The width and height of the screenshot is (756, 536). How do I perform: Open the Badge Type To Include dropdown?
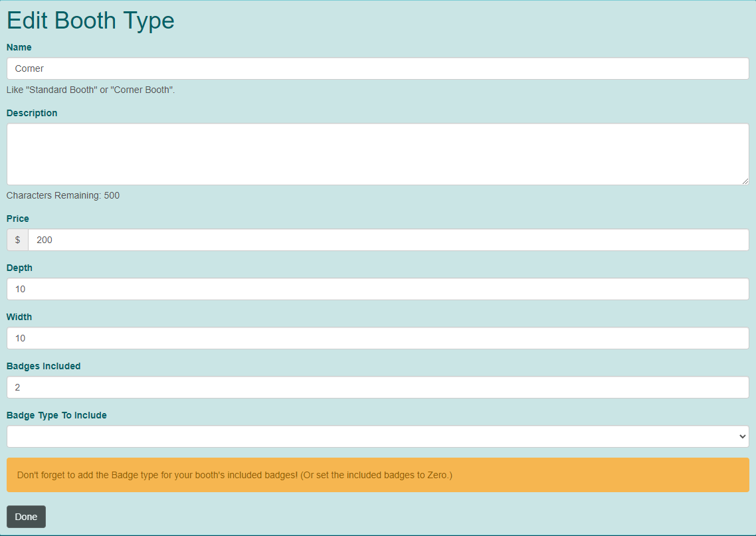[x=377, y=437]
